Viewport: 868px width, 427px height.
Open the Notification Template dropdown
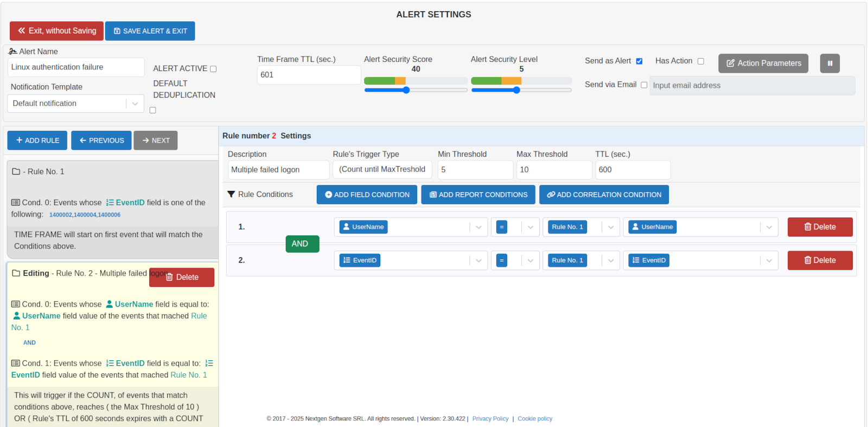pyautogui.click(x=75, y=104)
